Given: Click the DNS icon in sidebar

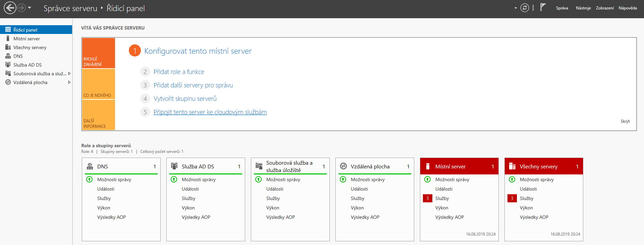Looking at the screenshot, I should point(8,56).
